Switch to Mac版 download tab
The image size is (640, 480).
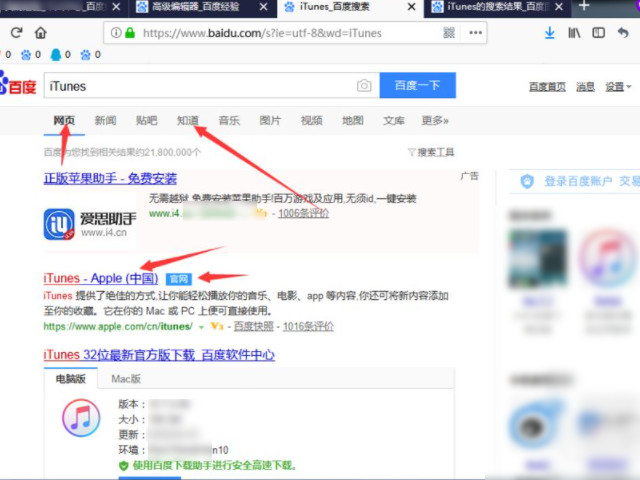pyautogui.click(x=126, y=379)
